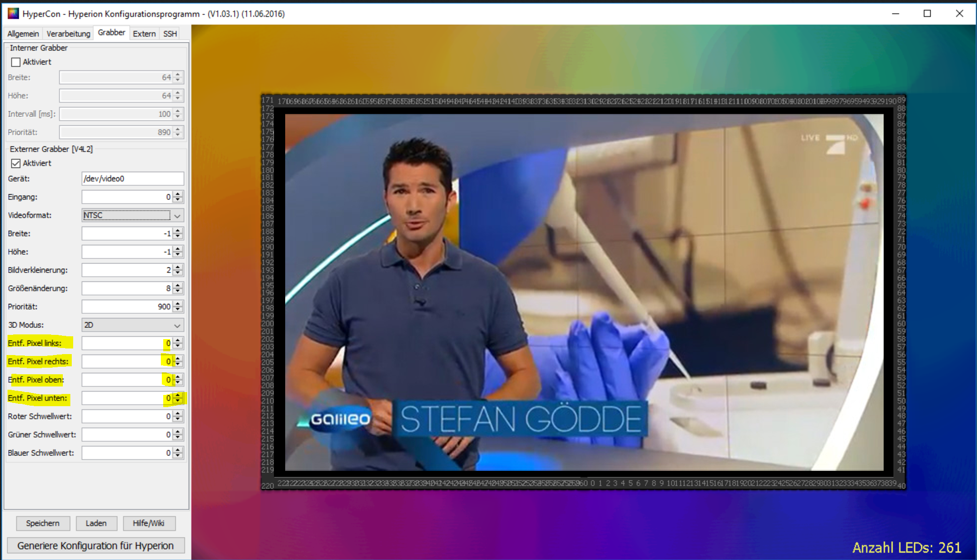Click the Blauer Schwellwert value field
Screen dimensions: 977x560
click(x=127, y=453)
